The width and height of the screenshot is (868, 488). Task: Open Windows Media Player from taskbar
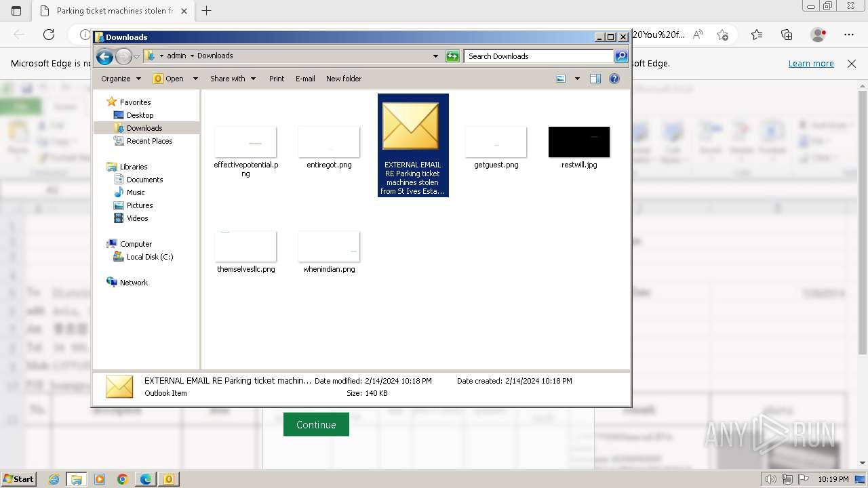pyautogui.click(x=100, y=479)
